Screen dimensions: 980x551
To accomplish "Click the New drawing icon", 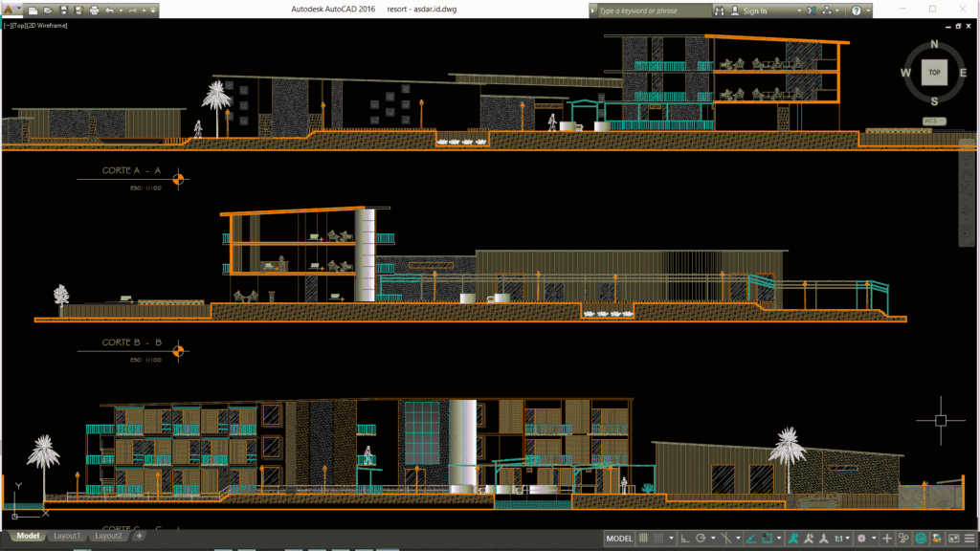I will click(x=33, y=11).
